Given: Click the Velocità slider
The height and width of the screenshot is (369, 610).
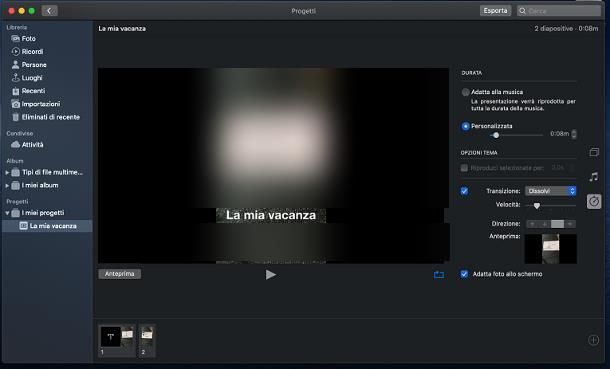Looking at the screenshot, I should pos(550,205).
